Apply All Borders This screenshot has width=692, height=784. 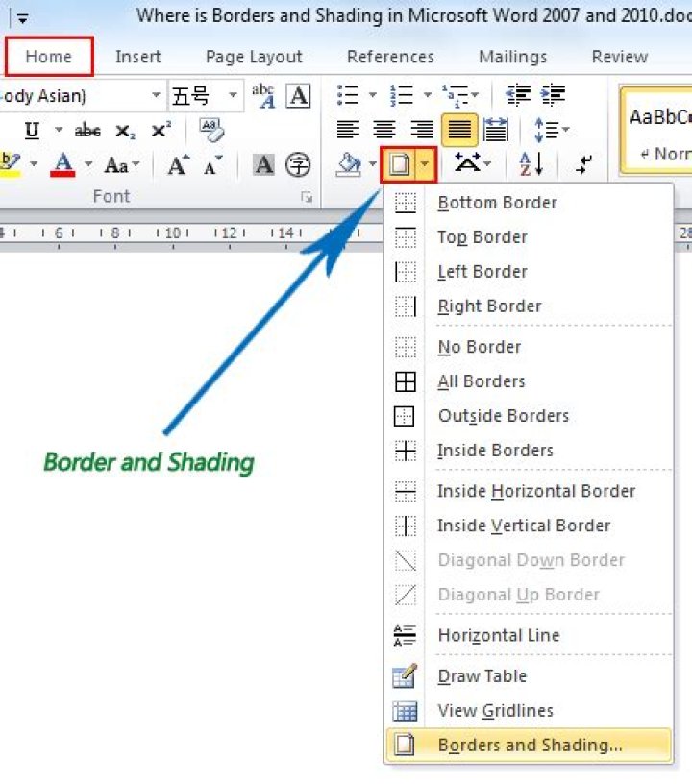(x=529, y=381)
